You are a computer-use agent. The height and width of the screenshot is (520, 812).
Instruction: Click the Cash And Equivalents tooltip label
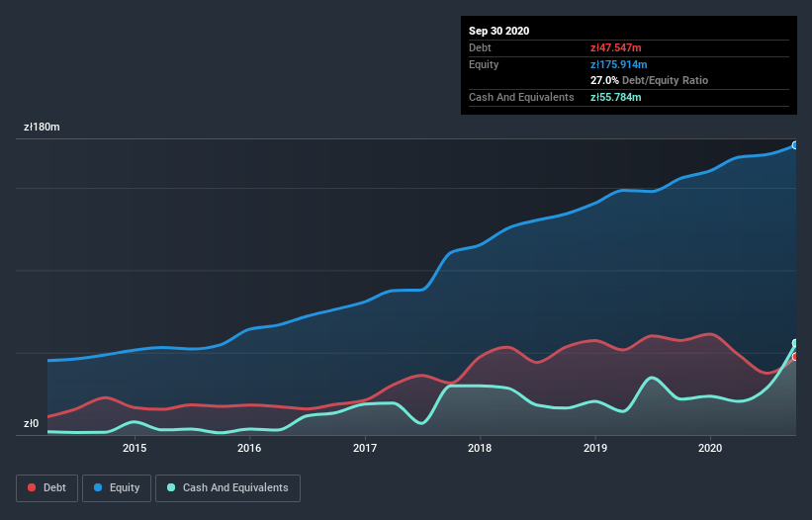[x=521, y=97]
